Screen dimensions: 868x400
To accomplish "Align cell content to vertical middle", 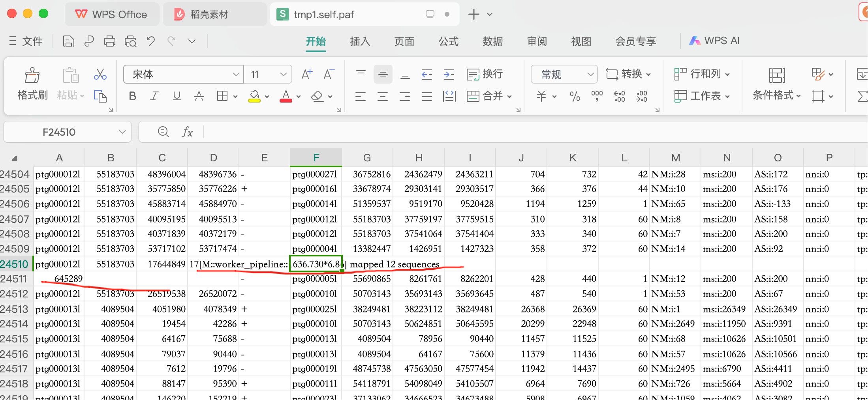I will click(x=383, y=74).
